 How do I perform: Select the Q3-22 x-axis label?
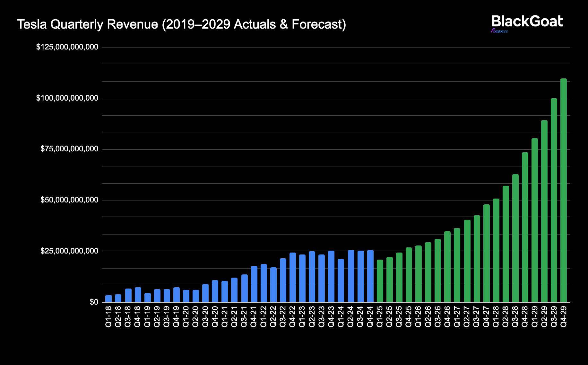[283, 316]
